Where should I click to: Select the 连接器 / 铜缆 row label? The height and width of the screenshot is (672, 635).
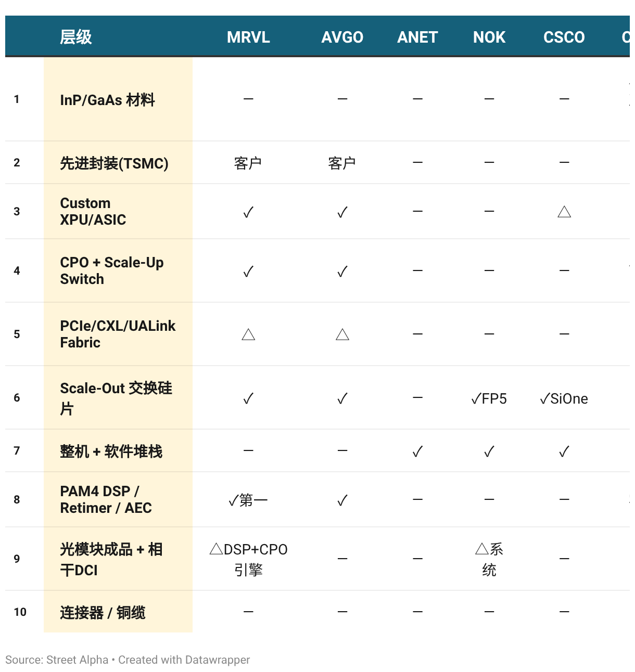103,612
